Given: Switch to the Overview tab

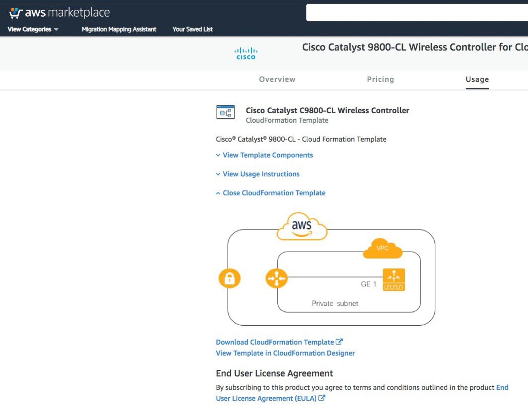Looking at the screenshot, I should pos(277,79).
